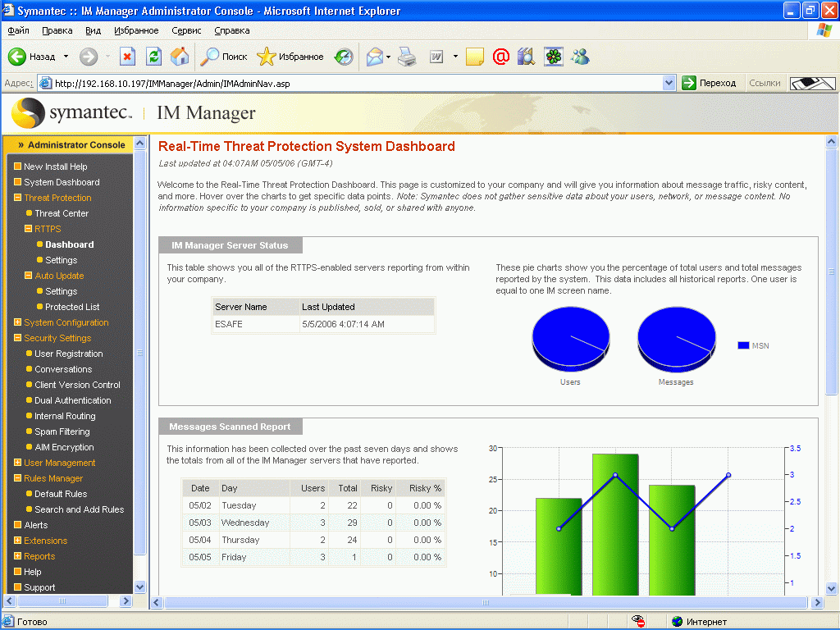Open Spam Filtering settings

click(x=62, y=431)
